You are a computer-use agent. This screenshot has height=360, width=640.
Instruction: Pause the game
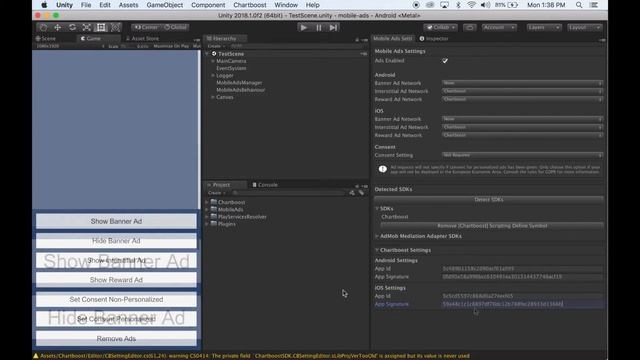click(x=319, y=28)
